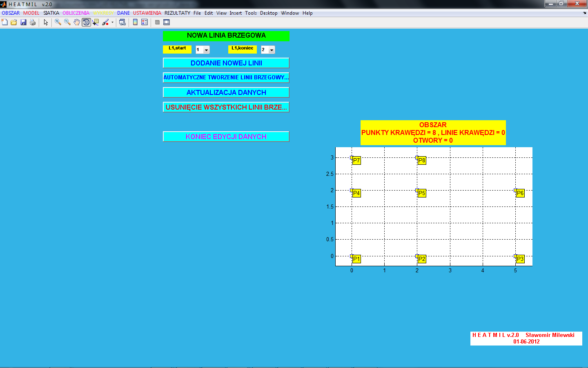The height and width of the screenshot is (368, 588).
Task: Click point label P3 on plot
Action: click(520, 259)
